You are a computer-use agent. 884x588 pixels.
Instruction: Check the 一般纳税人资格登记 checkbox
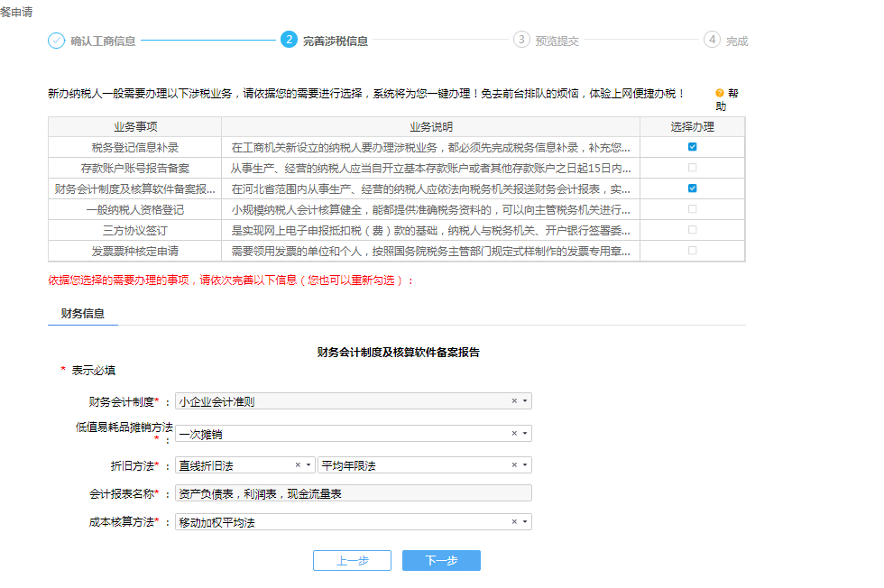(x=693, y=209)
